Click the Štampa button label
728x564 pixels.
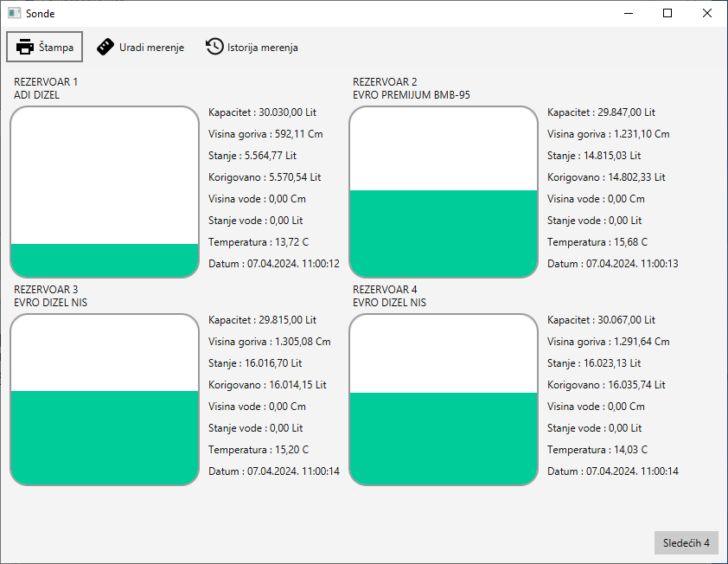(x=56, y=48)
